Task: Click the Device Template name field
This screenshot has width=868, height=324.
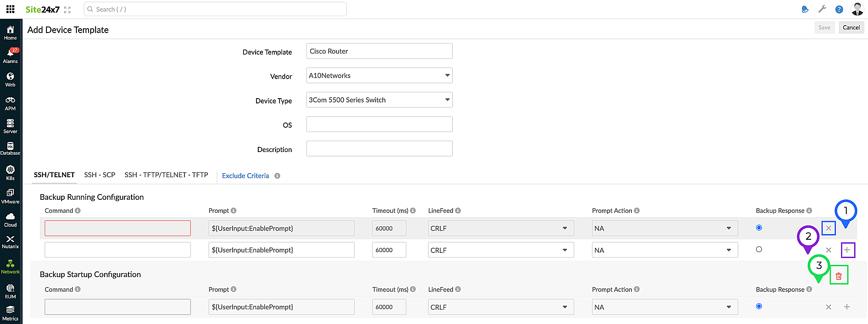Action: [x=379, y=51]
